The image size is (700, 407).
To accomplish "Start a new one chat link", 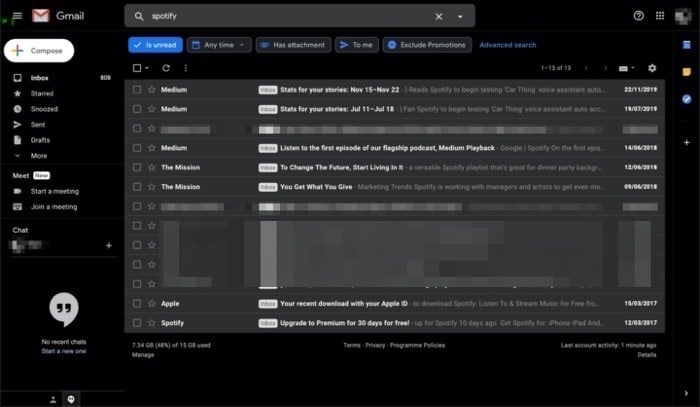I will [x=64, y=351].
